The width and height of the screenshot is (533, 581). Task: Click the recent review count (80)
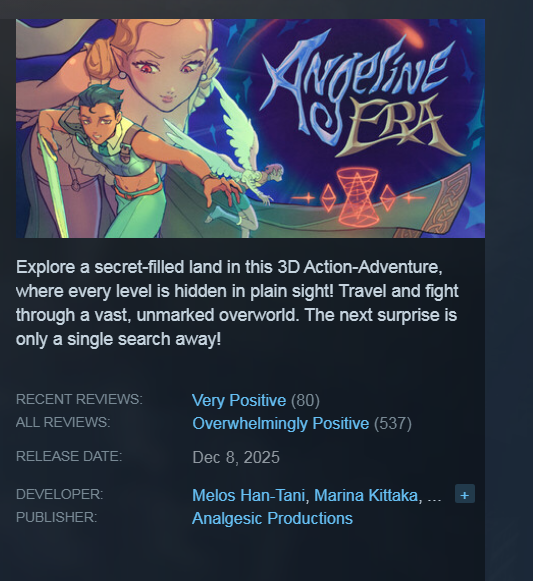(305, 401)
